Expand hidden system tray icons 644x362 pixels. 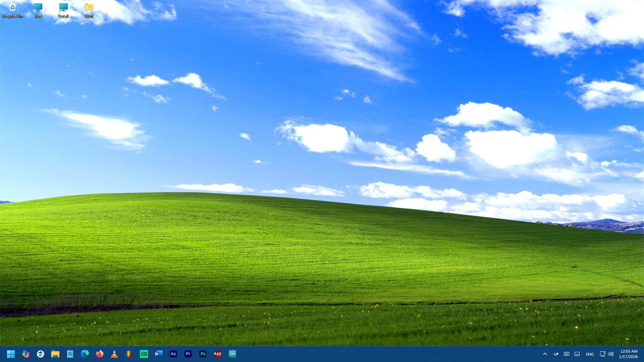click(x=545, y=354)
